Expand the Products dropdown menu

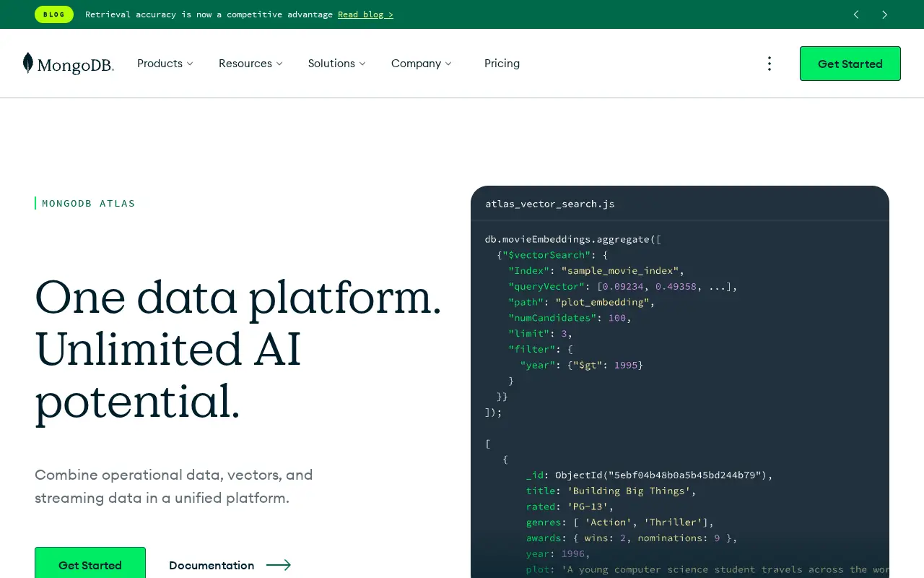[165, 64]
